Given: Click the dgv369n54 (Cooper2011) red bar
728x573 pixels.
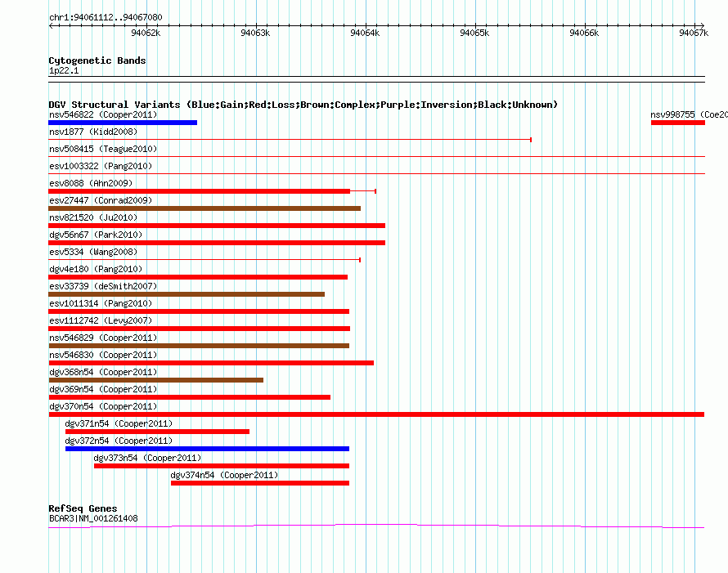Looking at the screenshot, I should [190, 397].
